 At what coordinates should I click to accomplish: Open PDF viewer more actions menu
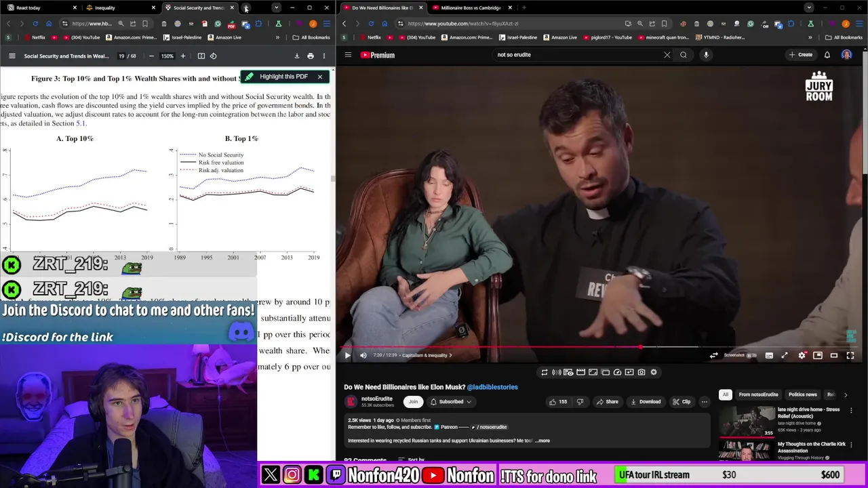pos(324,56)
